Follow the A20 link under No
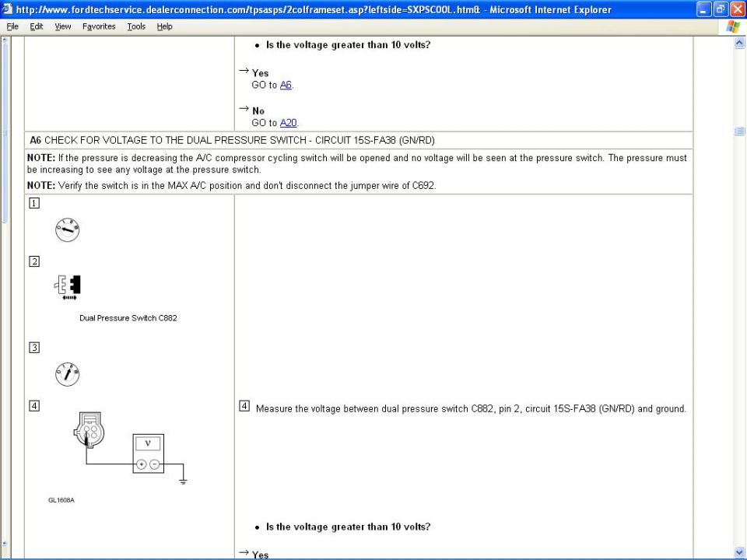Screen dimensions: 747x560 pyautogui.click(x=288, y=123)
